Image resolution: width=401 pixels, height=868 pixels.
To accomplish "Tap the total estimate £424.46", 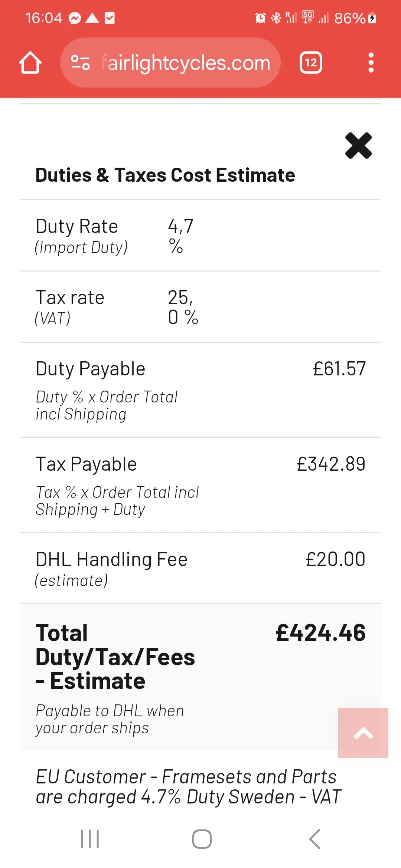I will [320, 633].
